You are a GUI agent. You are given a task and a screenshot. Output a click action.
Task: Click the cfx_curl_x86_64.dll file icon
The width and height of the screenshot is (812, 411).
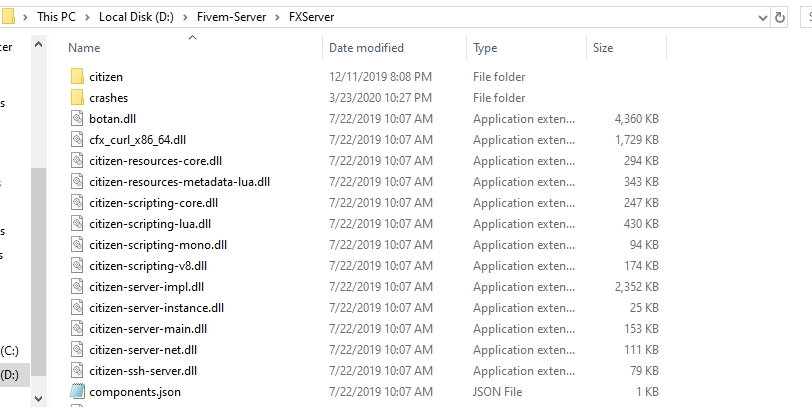[77, 140]
